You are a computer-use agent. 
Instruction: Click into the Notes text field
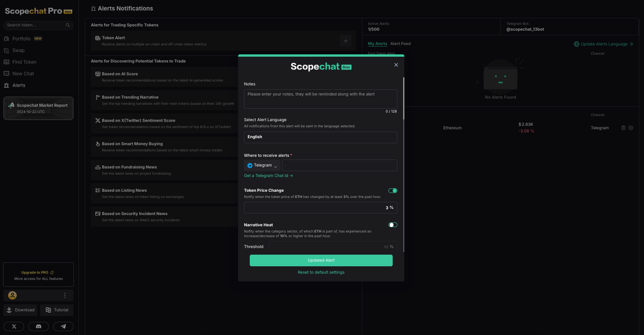tap(320, 99)
